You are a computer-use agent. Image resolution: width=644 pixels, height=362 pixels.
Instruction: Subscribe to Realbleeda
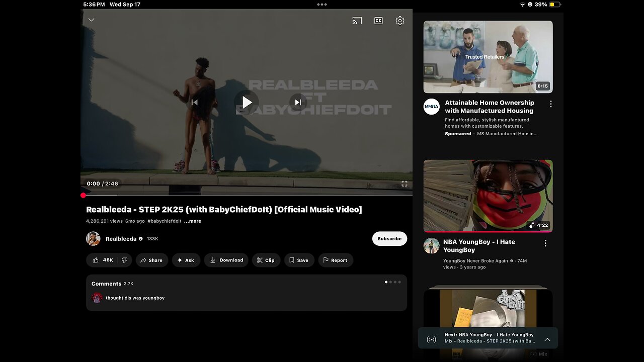pyautogui.click(x=389, y=239)
